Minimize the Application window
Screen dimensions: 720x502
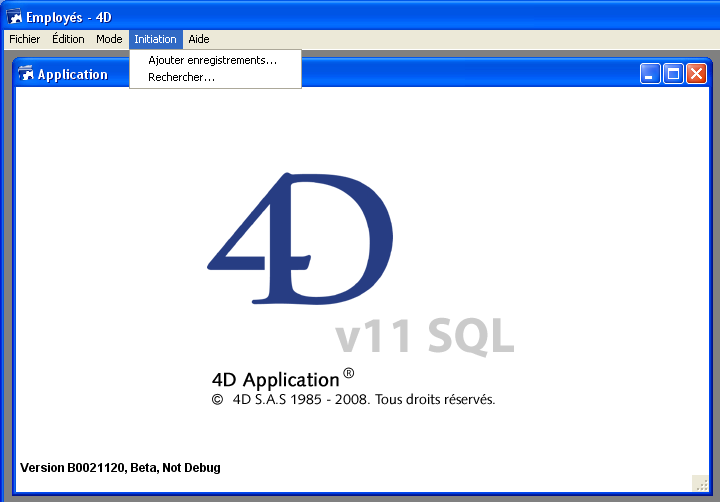tap(651, 74)
